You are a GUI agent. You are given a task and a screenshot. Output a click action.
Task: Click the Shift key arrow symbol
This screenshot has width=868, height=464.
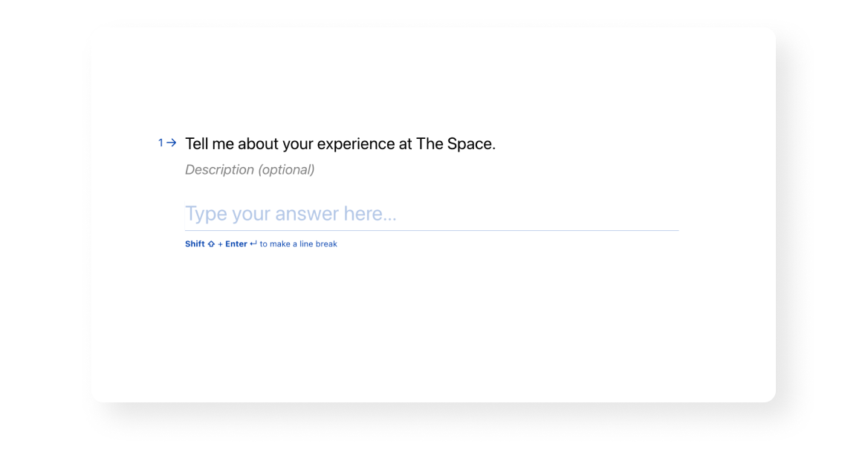coord(211,244)
